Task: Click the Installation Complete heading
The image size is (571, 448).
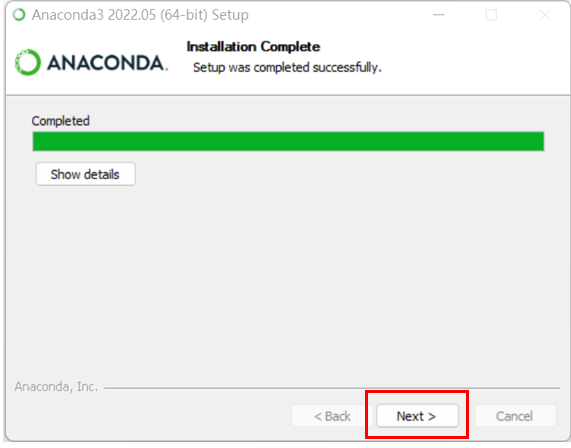Action: [253, 47]
